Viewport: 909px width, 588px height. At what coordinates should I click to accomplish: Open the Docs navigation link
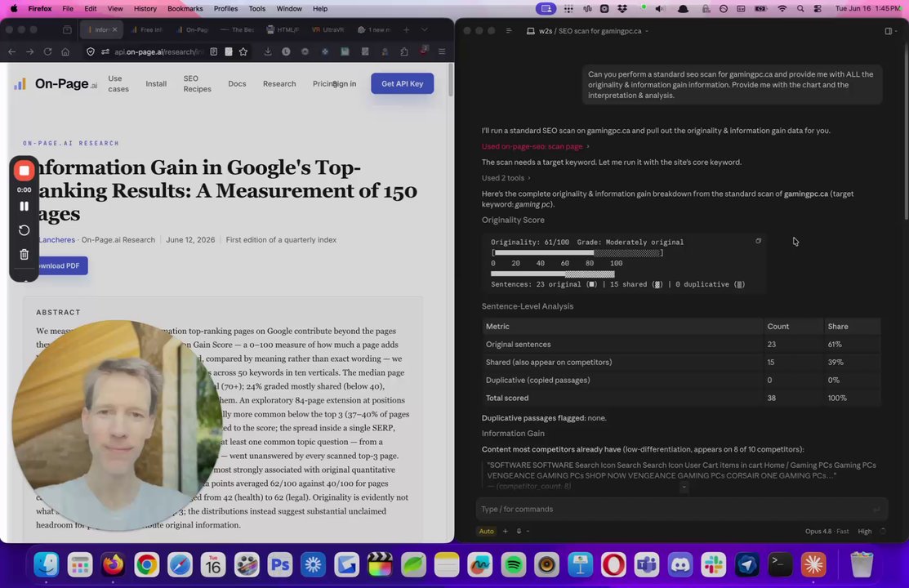click(237, 83)
